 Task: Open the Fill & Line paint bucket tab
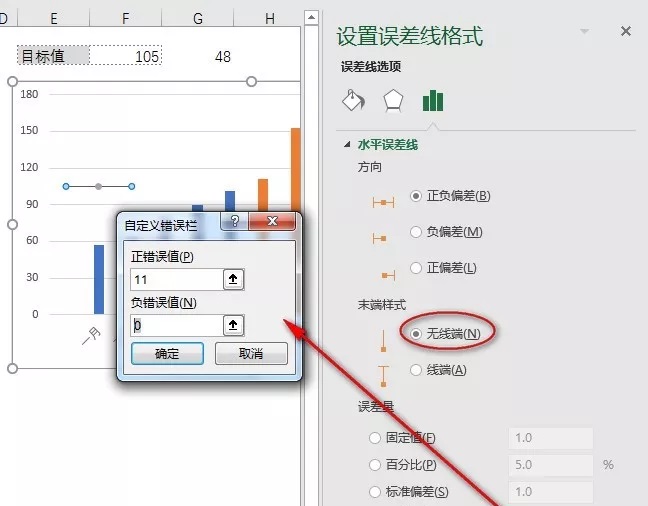click(x=353, y=101)
